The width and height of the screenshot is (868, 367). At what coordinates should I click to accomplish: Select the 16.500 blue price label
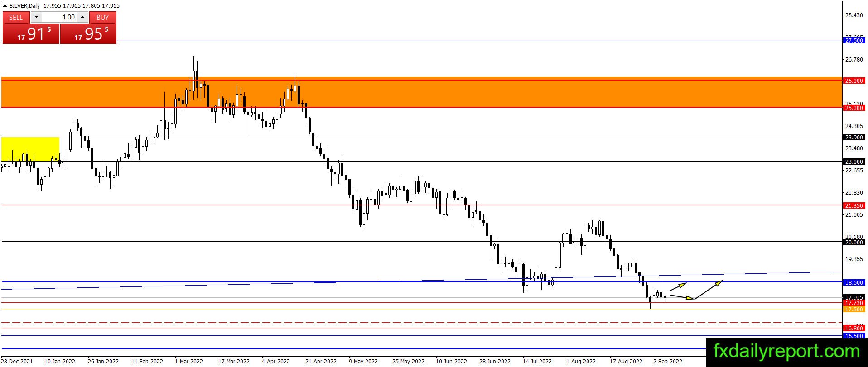pyautogui.click(x=854, y=336)
